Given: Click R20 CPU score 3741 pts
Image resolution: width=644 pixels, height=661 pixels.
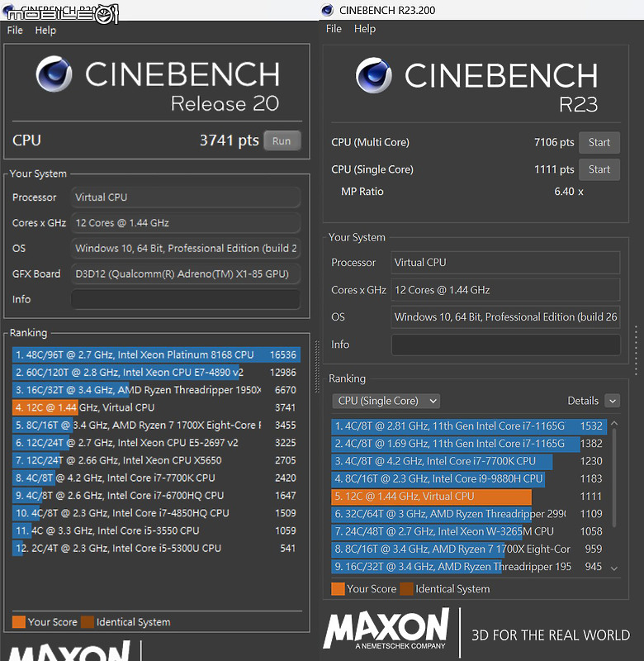Looking at the screenshot, I should tap(230, 140).
